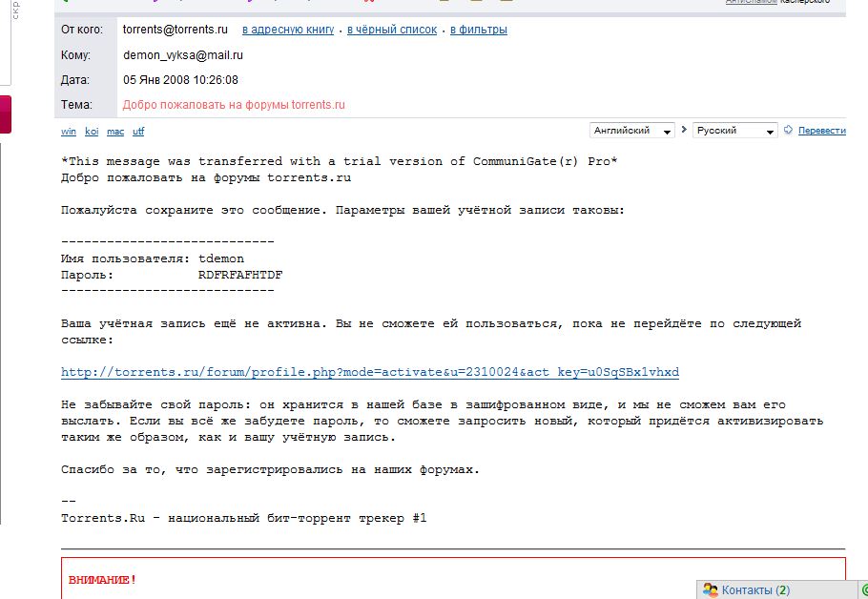The height and width of the screenshot is (599, 868).
Task: Click the 'Не забывайте свой пароль' paragraph
Action: [x=443, y=421]
